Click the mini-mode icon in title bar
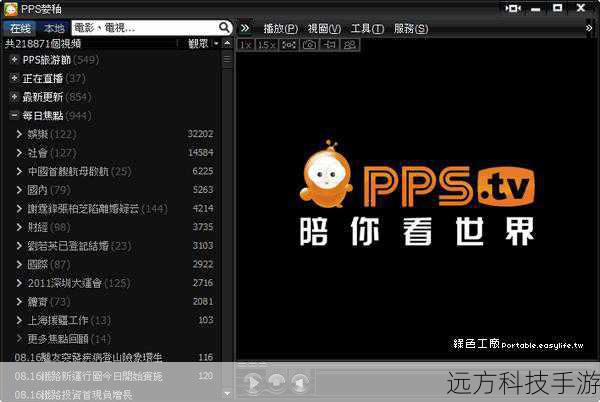The height and width of the screenshot is (402, 600). [x=513, y=8]
